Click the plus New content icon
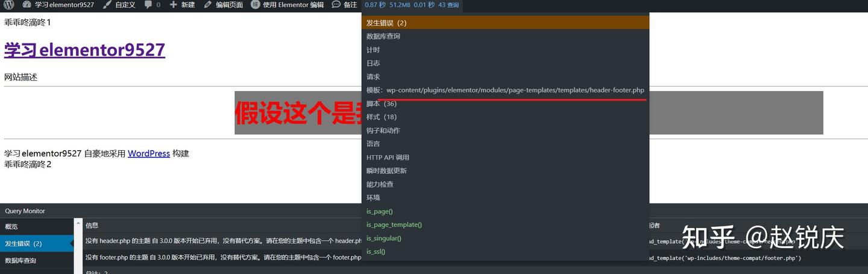Screen dimensions: 868x274 (x=174, y=5)
